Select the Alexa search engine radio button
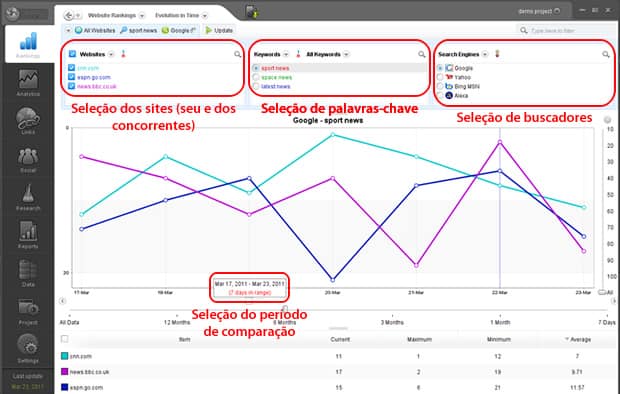The width and height of the screenshot is (620, 394). coord(440,95)
